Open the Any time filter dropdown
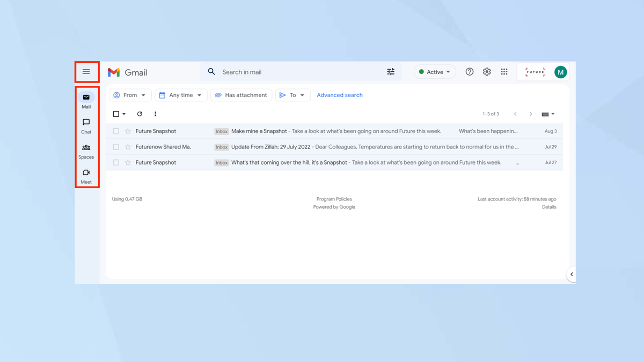The image size is (644, 362). [x=181, y=95]
